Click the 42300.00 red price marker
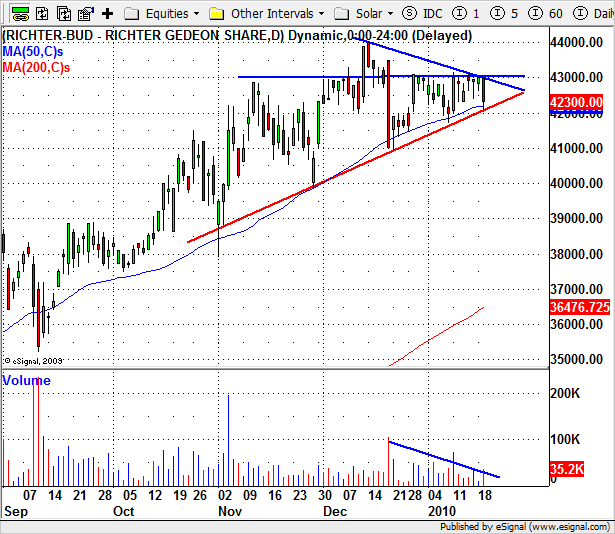The height and width of the screenshot is (534, 615). click(x=576, y=102)
